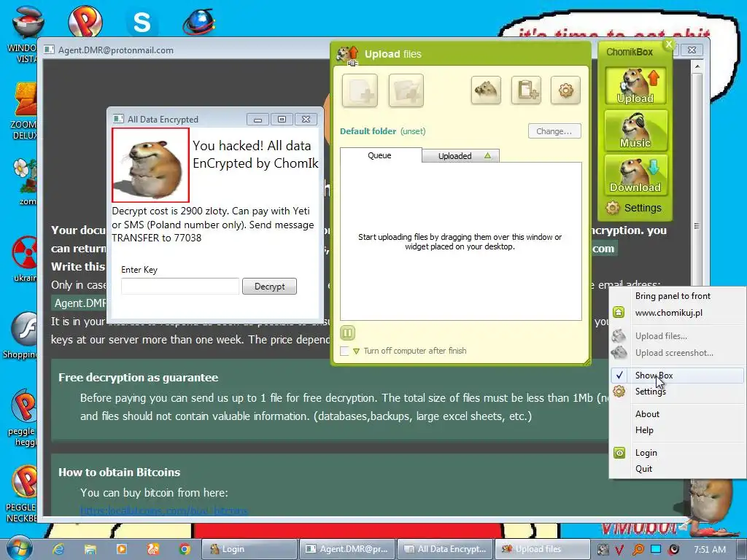Click the blue monitor tray icon
The height and width of the screenshot is (560, 747).
[656, 550]
